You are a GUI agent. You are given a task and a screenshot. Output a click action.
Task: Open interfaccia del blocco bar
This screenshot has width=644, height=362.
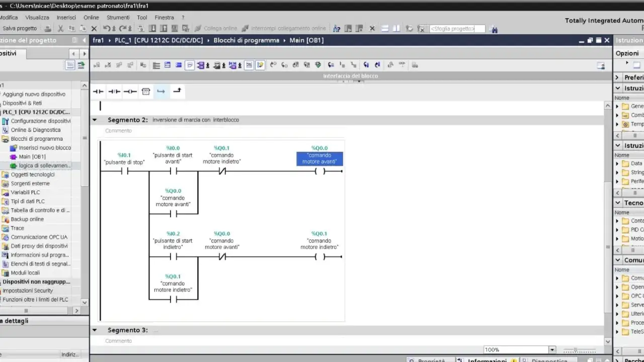350,76
